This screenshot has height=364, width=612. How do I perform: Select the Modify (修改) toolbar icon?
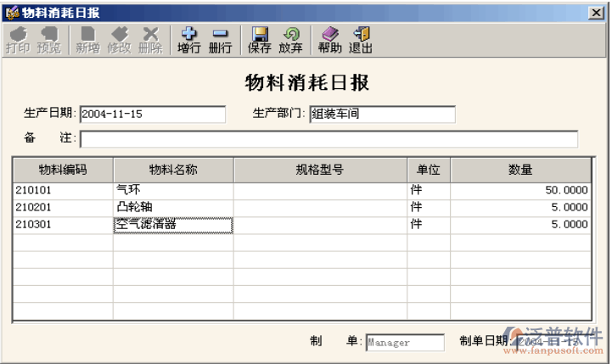click(x=119, y=40)
